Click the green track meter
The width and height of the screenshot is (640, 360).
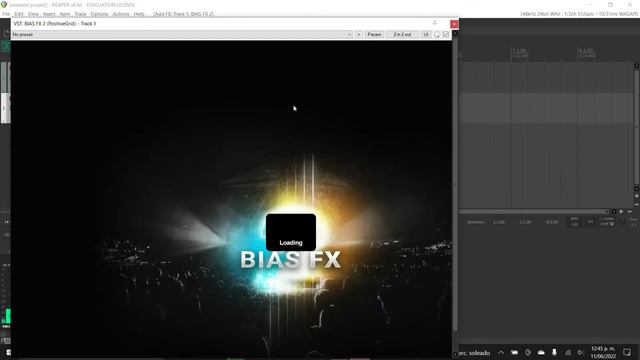tap(7, 316)
